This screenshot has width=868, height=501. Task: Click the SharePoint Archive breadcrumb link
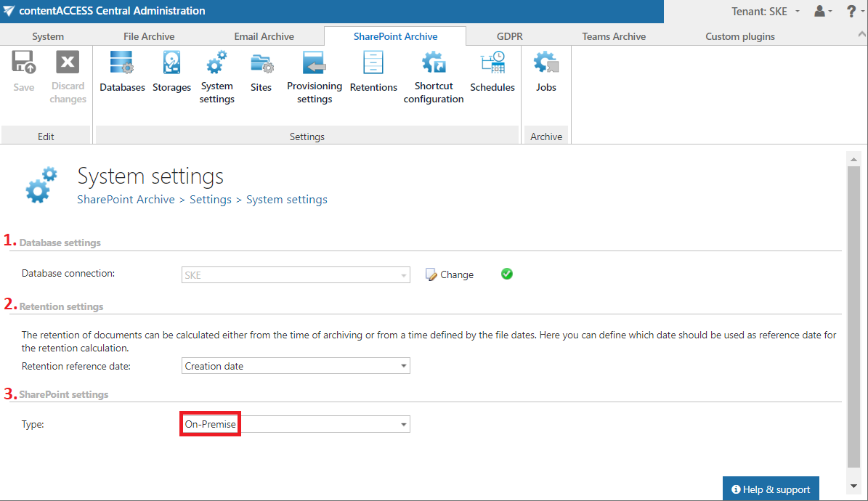tap(126, 199)
